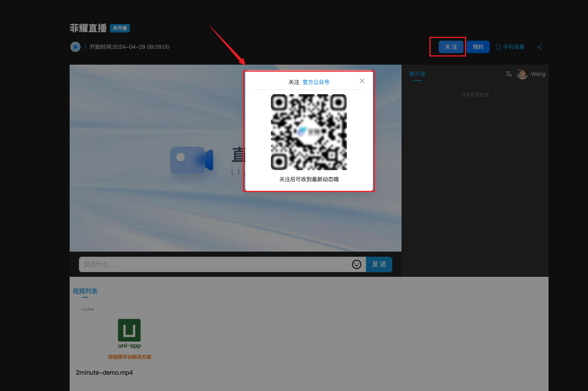Click the QR code image in popup
588x391 pixels.
(x=309, y=132)
